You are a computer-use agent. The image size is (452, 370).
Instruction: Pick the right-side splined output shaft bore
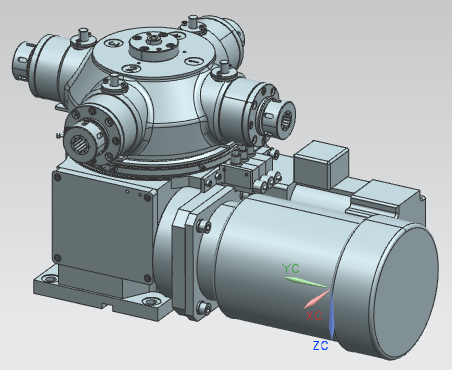286,120
